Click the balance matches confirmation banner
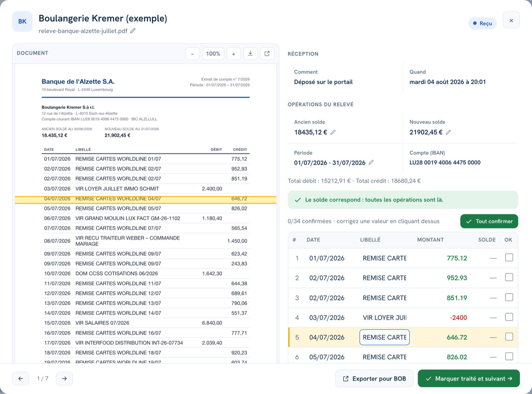 click(x=403, y=200)
